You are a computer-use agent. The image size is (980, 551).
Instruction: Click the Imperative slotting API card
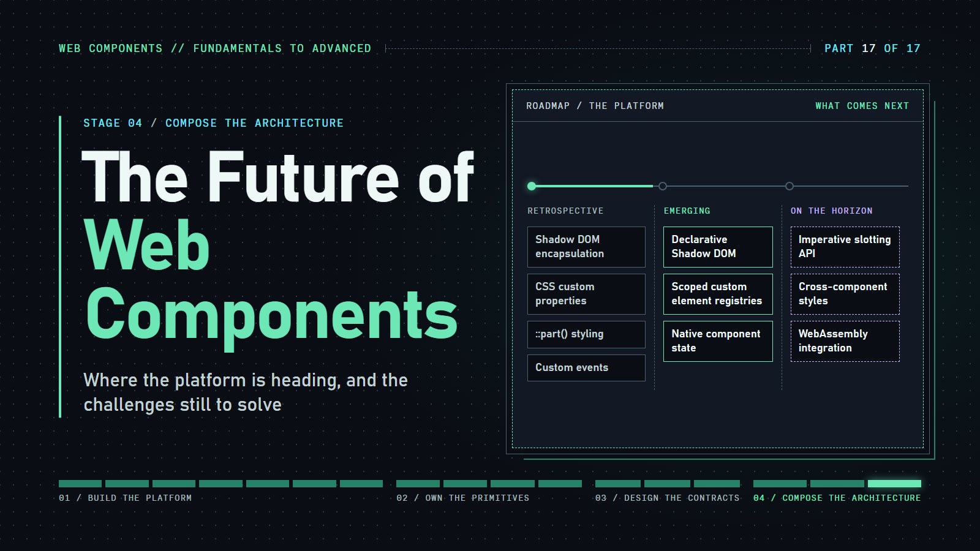[x=845, y=247]
